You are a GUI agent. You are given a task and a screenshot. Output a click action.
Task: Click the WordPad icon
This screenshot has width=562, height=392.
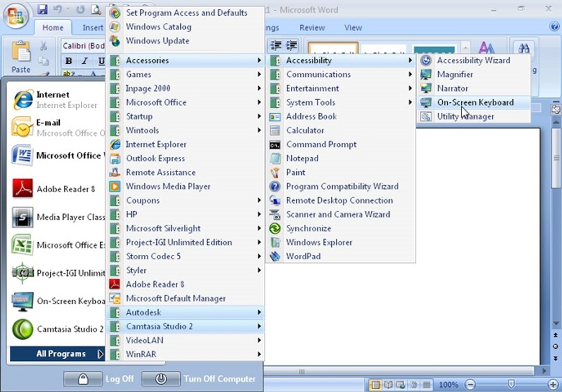tap(275, 256)
